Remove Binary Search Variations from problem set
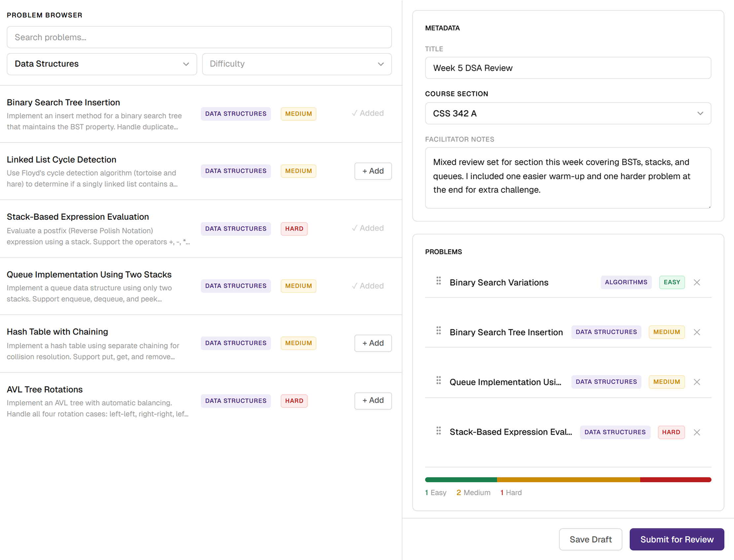The image size is (734, 560). 697,282
